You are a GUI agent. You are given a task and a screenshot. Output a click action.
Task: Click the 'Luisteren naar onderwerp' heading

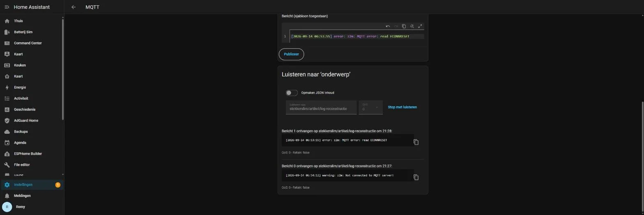pyautogui.click(x=316, y=74)
